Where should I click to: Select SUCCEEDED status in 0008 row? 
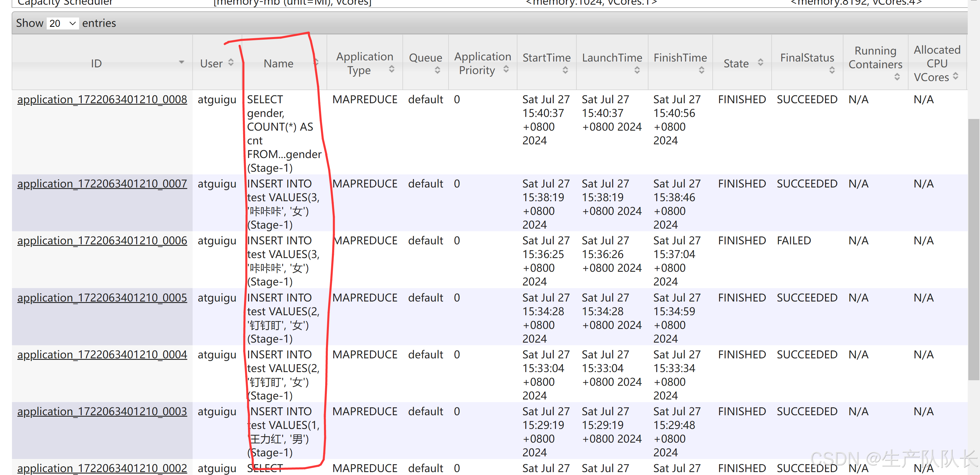[x=807, y=99]
